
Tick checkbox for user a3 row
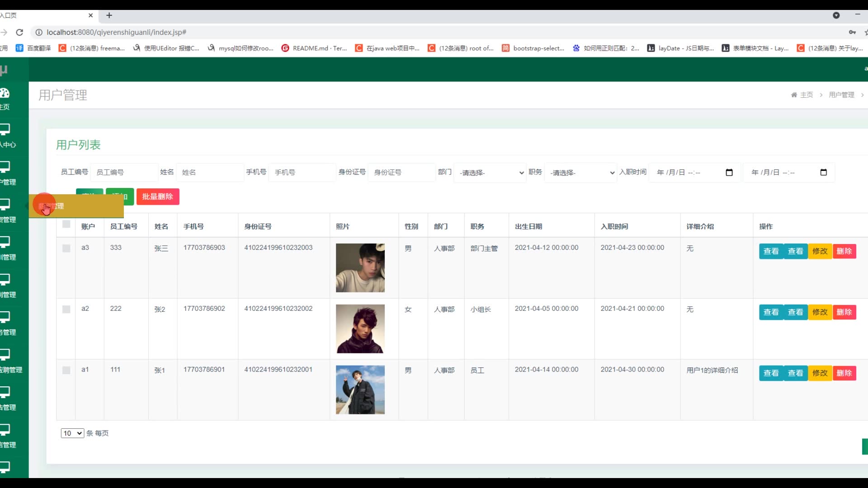pyautogui.click(x=66, y=249)
